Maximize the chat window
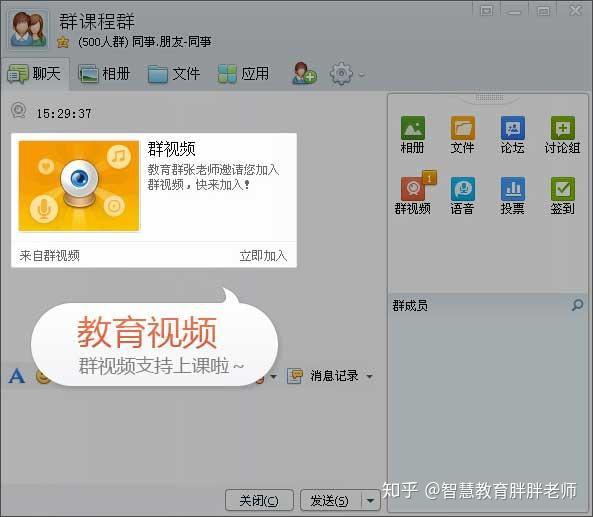593x517 pixels. click(543, 11)
